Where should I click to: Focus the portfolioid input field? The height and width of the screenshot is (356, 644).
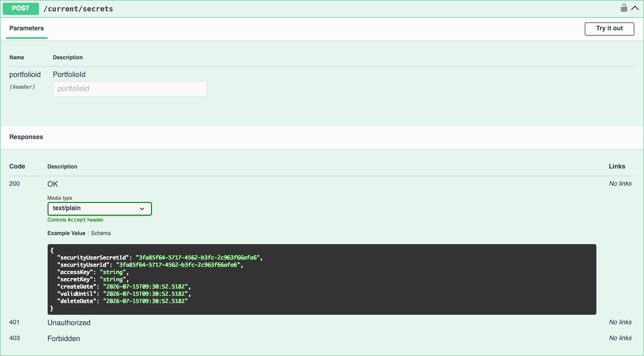click(130, 89)
